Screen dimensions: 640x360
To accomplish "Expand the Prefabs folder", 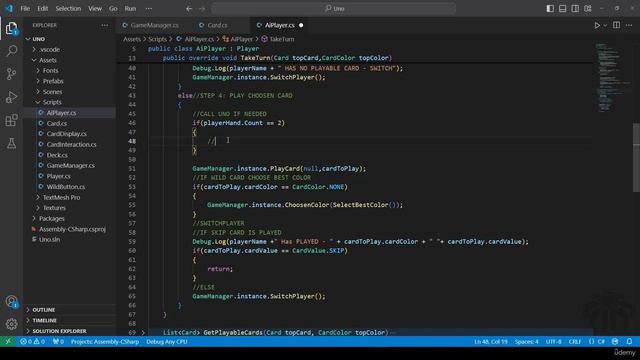I will click(38, 81).
